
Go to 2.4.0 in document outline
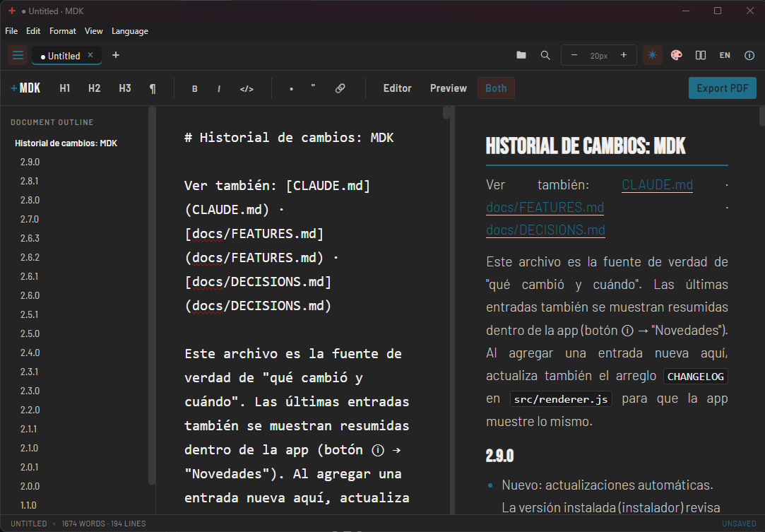30,353
